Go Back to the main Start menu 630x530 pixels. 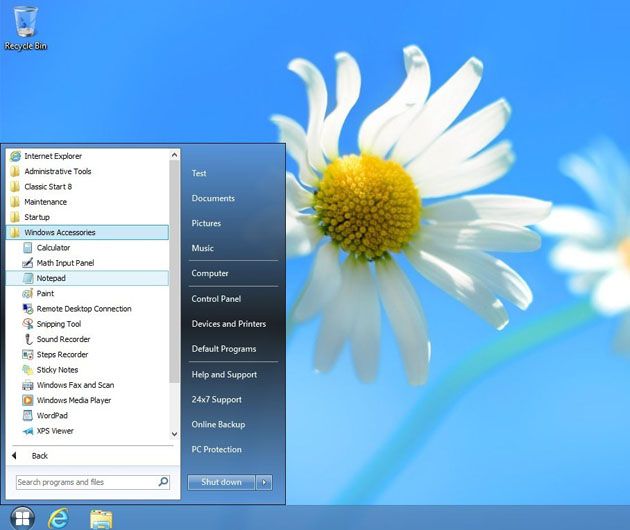[x=40, y=456]
